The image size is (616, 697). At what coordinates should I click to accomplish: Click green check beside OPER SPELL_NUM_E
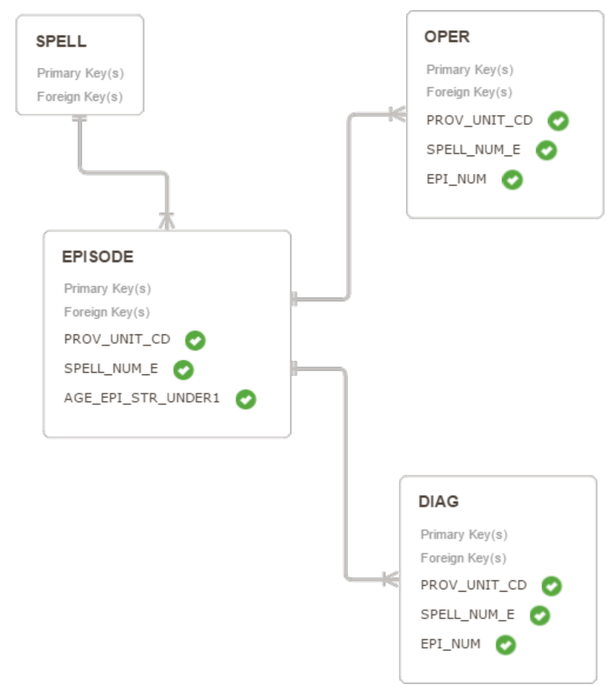click(546, 150)
